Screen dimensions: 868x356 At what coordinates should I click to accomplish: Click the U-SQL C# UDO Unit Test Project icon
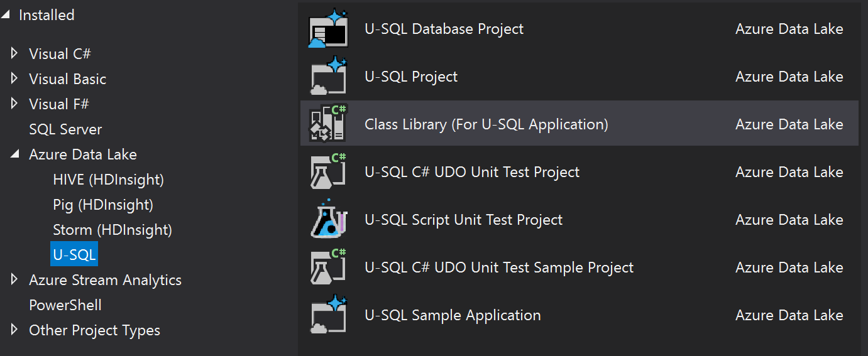pyautogui.click(x=329, y=172)
